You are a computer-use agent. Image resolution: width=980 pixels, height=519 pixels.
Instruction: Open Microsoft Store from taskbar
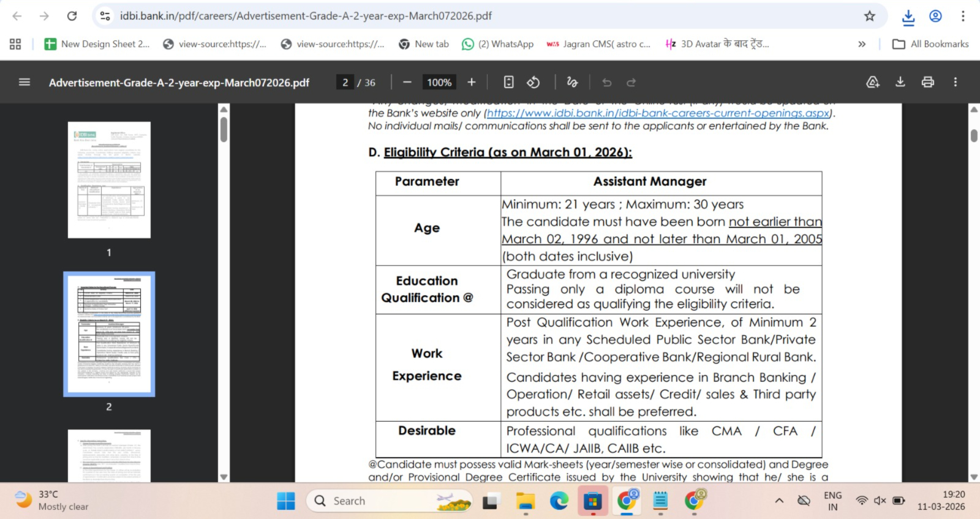(592, 501)
